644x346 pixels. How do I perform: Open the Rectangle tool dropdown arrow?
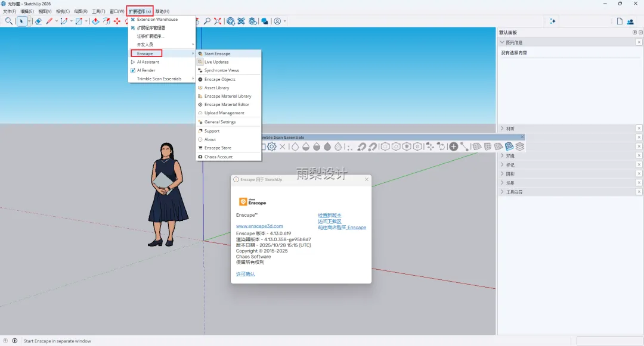(86, 21)
